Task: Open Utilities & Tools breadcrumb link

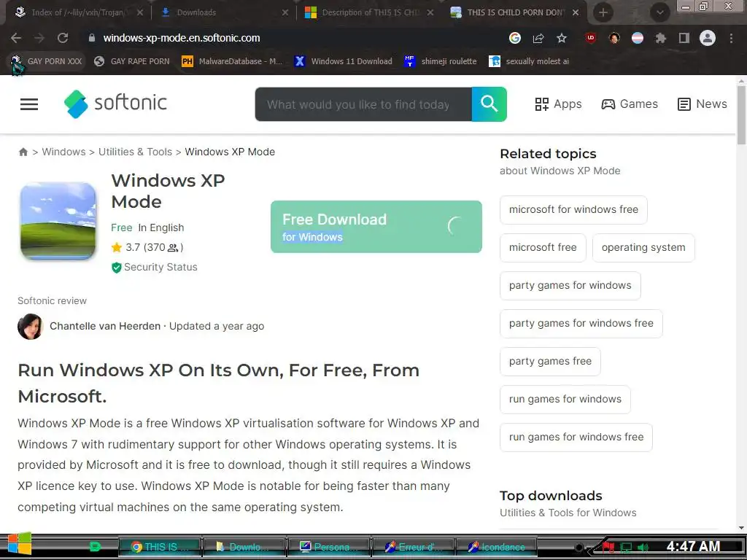Action: [x=135, y=152]
